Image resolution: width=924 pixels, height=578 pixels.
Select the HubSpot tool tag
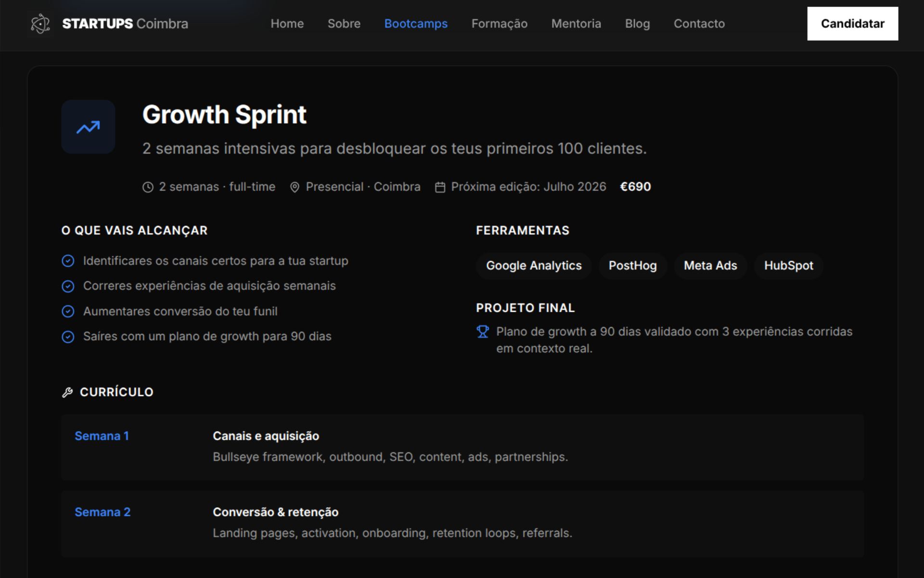[x=789, y=266]
